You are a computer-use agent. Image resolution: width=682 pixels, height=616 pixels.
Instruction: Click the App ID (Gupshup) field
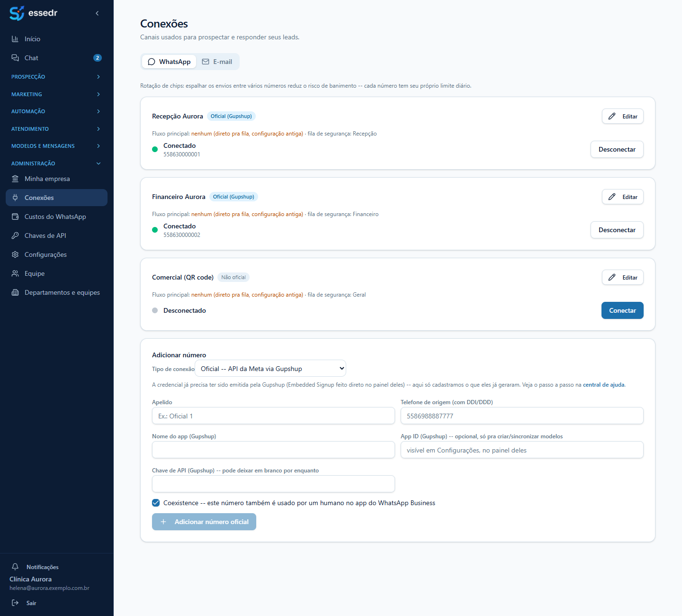click(x=522, y=450)
